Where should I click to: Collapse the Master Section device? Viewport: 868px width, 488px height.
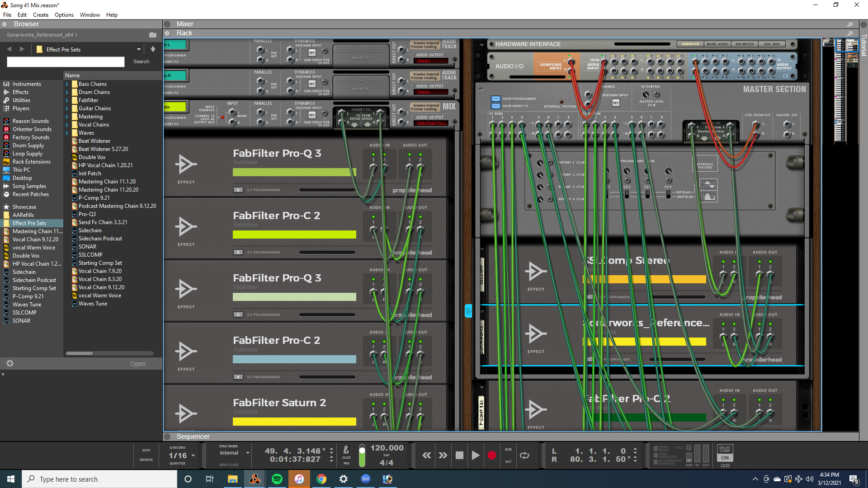coord(481,89)
